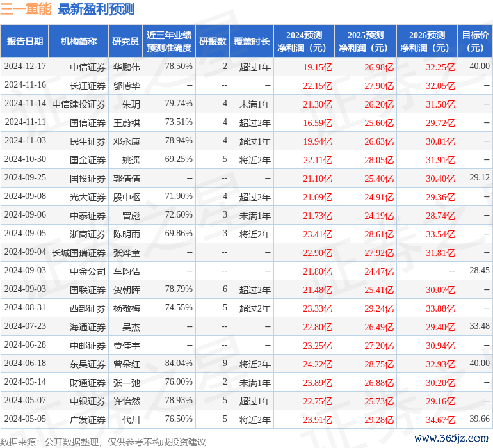Click the 近三年业绩预测准确度 column header
Viewport: 493px width, 448px height.
coord(169,41)
